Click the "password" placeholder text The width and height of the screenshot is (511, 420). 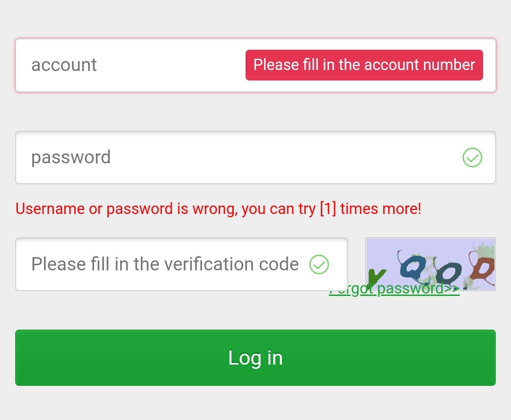71,158
